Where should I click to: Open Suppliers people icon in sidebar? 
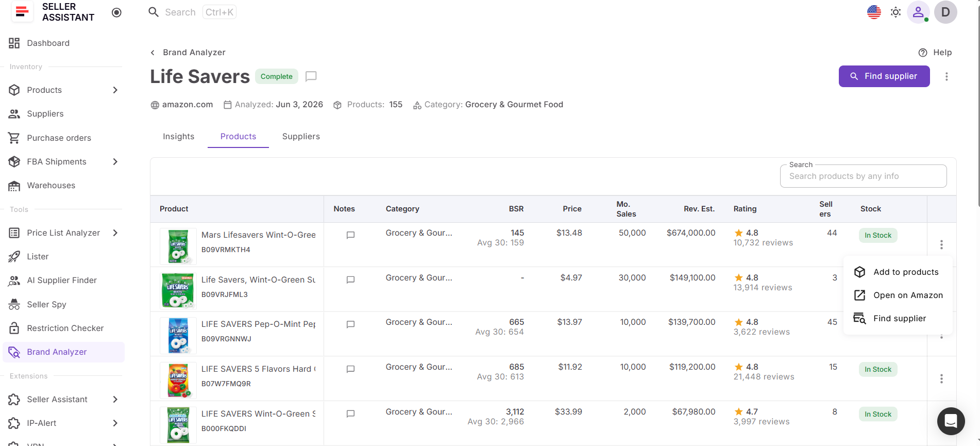click(14, 114)
